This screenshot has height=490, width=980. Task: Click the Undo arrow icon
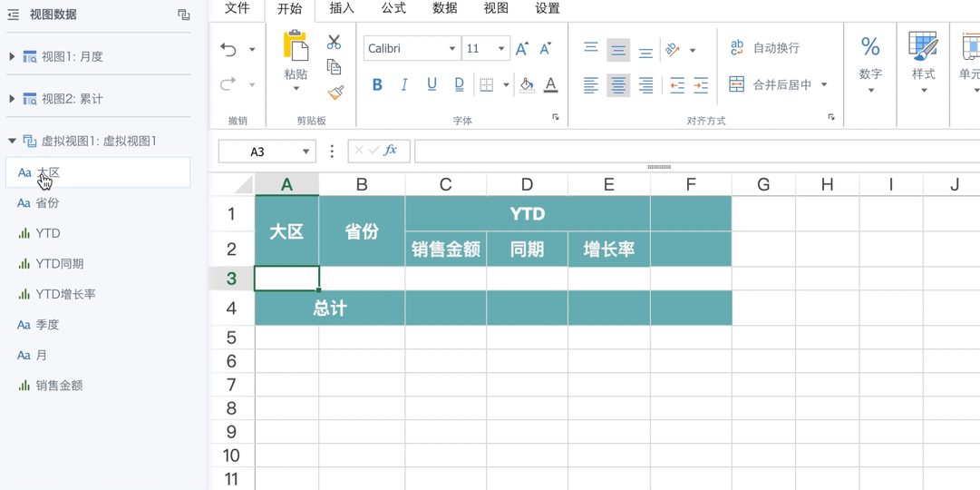click(228, 49)
